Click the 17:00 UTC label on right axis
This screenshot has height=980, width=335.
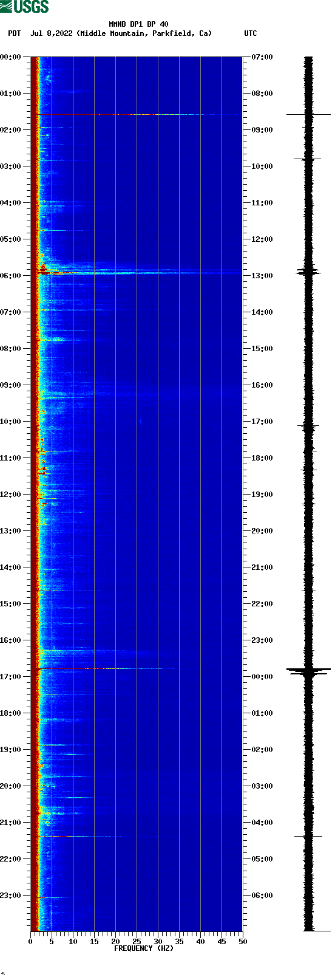(262, 422)
